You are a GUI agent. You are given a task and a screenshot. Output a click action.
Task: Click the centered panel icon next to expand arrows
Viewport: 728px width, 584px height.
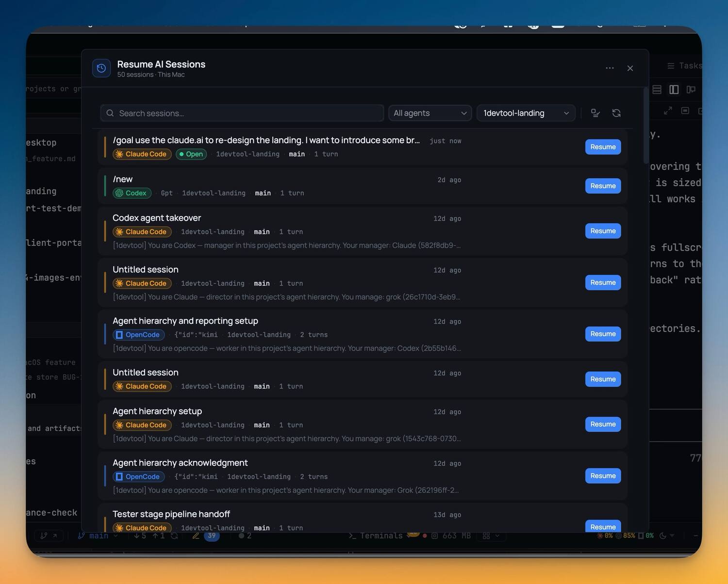(x=685, y=111)
